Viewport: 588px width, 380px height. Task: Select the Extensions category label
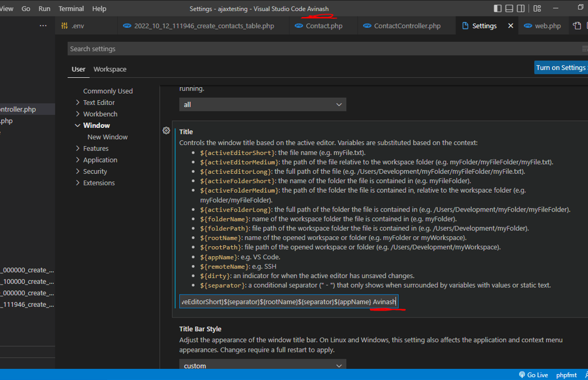(x=99, y=183)
